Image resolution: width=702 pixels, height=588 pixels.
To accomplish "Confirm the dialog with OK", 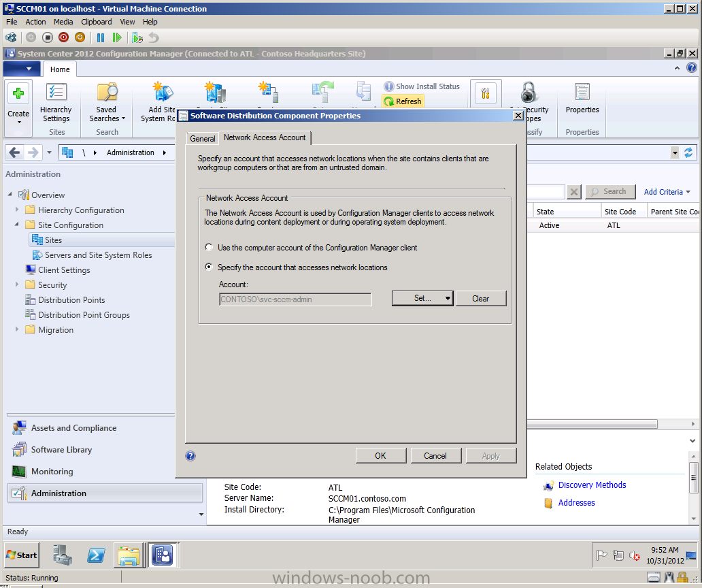I will pos(380,455).
